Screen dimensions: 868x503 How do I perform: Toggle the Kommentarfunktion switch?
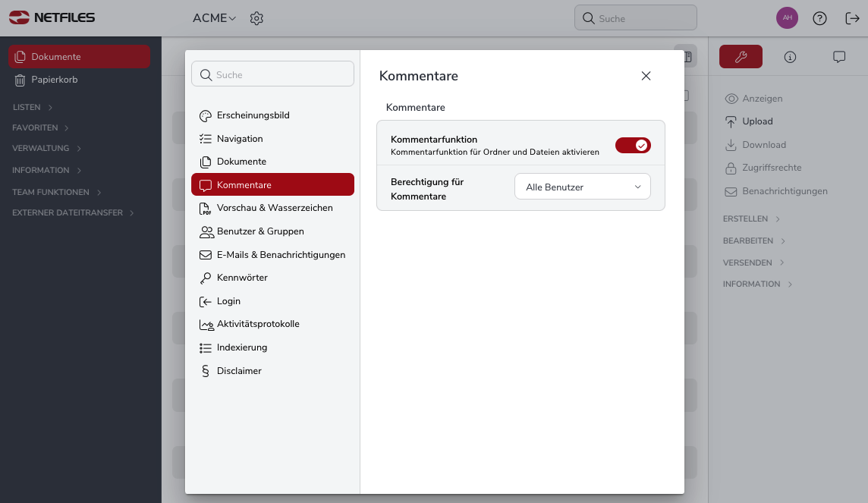633,146
